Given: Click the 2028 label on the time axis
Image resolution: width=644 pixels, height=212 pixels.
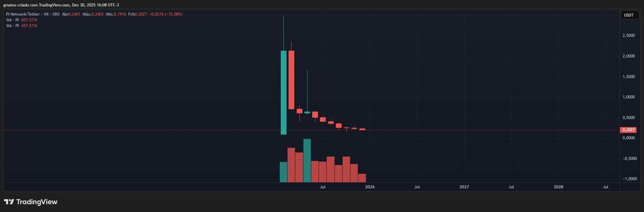Looking at the screenshot, I should 558,187.
